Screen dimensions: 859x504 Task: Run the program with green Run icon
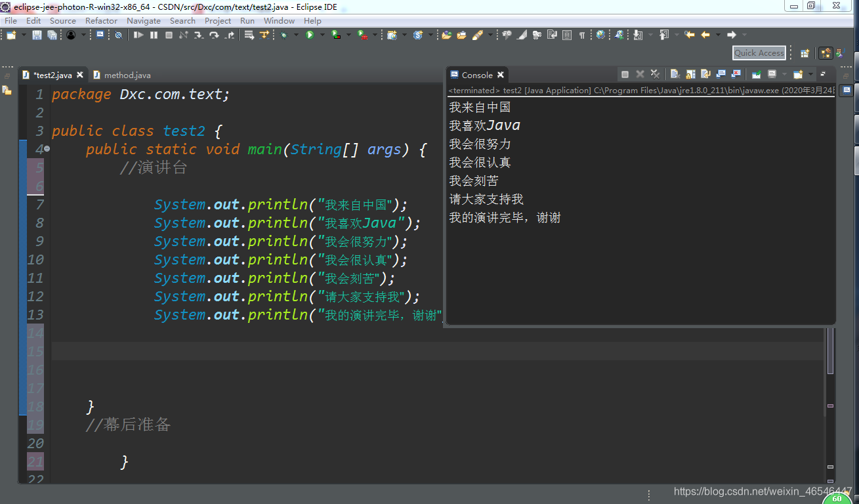310,35
